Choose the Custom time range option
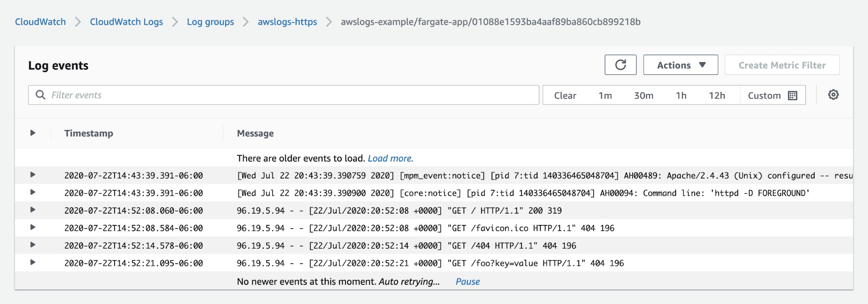The width and height of the screenshot is (868, 304). click(772, 96)
